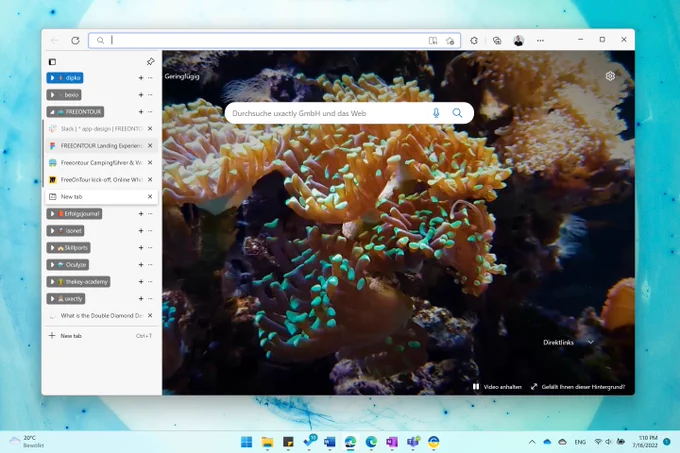Add a tab to the Skillports group
The image size is (680, 453).
pos(141,248)
